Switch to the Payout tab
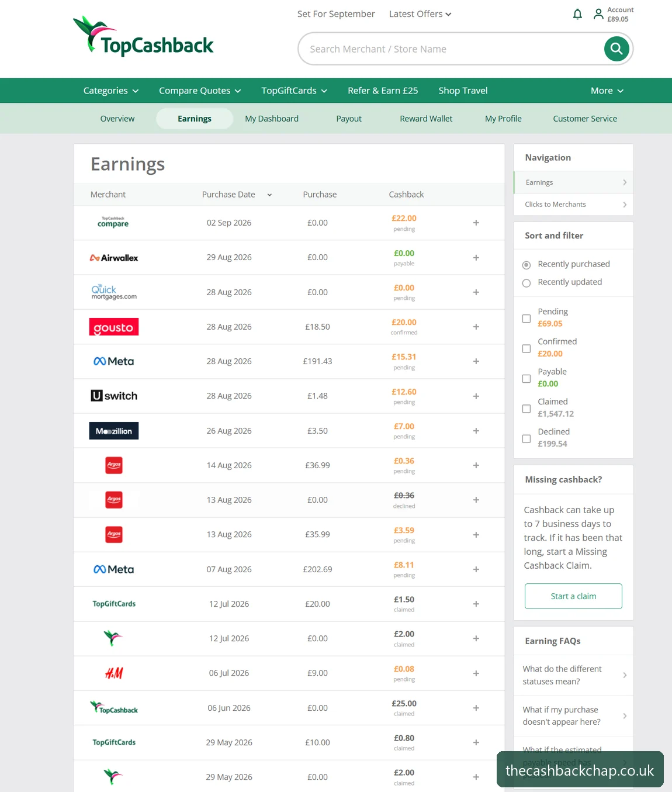Screen dimensions: 672x792 pyautogui.click(x=349, y=119)
